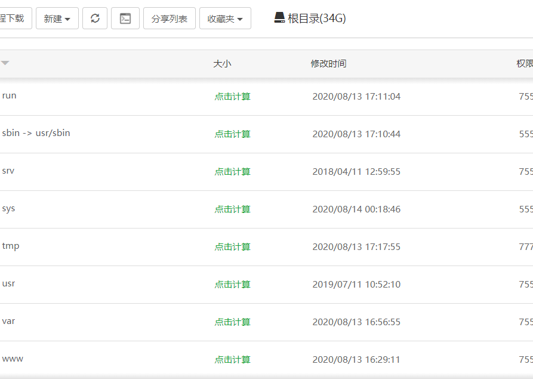
Task: Sort by 大小 column header
Action: point(222,63)
